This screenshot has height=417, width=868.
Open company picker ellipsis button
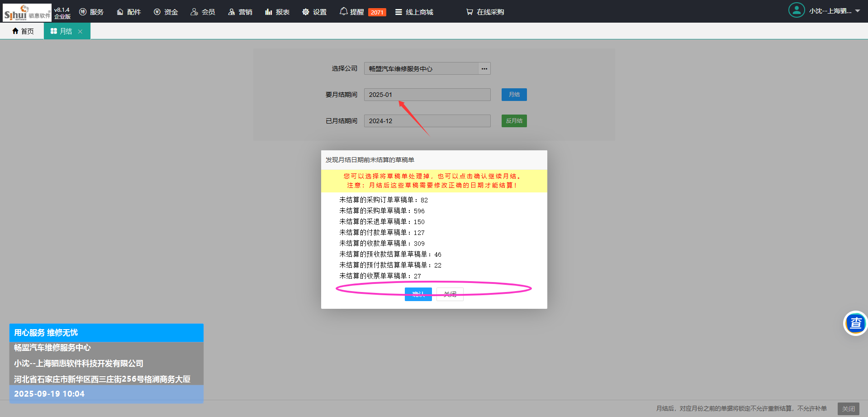[x=484, y=69]
